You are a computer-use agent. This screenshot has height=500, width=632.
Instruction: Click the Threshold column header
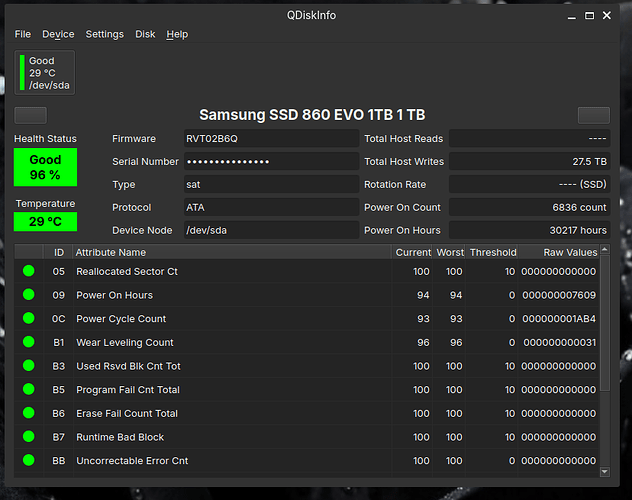coord(492,252)
